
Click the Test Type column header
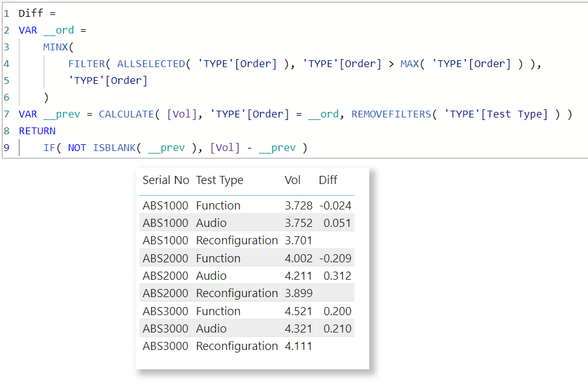point(220,180)
